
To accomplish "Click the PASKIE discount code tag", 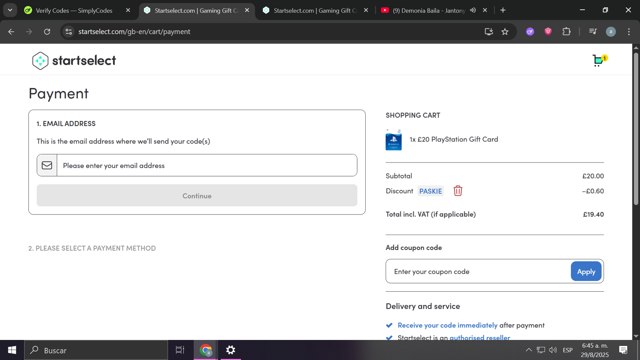I will (x=430, y=191).
